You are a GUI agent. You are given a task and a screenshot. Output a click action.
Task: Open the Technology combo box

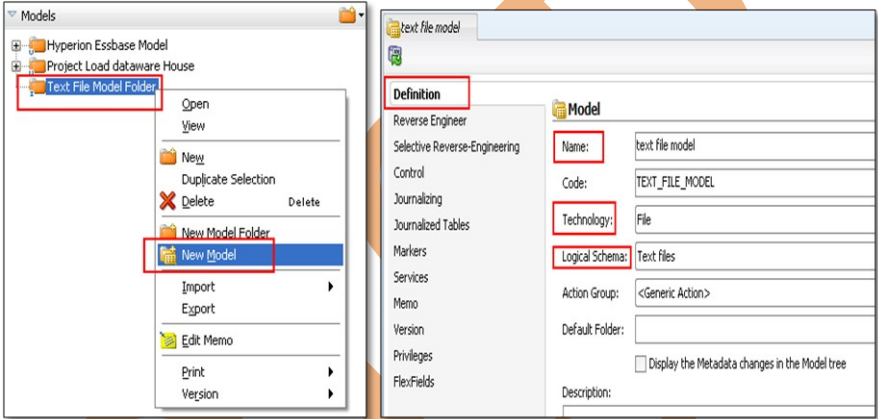[x=756, y=220]
